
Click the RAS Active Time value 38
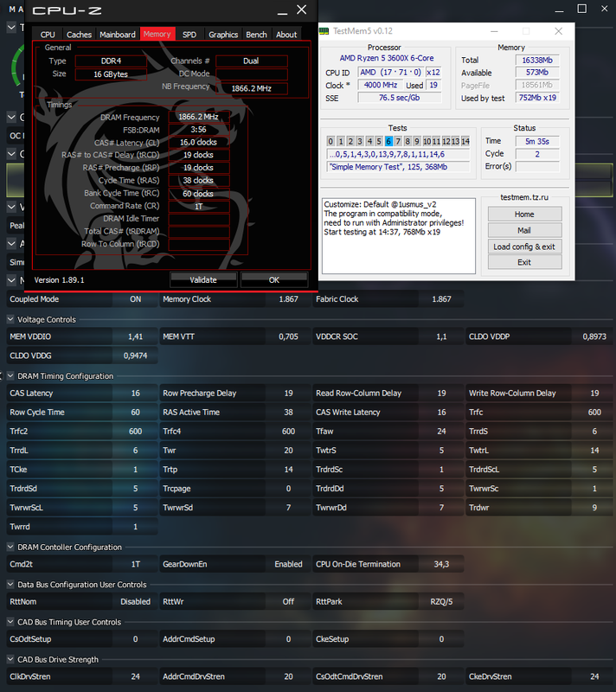[288, 413]
